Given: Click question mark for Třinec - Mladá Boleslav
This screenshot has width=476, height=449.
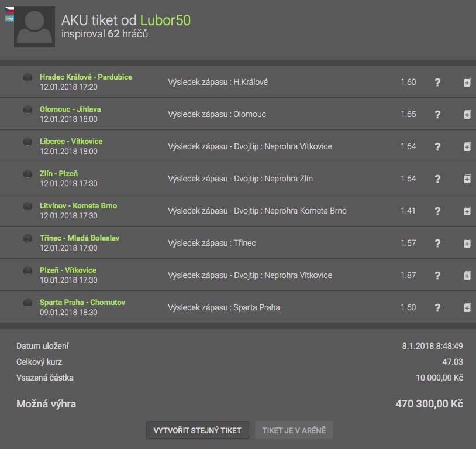Looking at the screenshot, I should pos(437,244).
